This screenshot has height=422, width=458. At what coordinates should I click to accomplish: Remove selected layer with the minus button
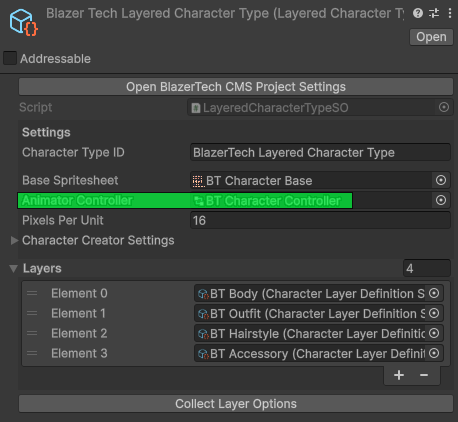[424, 375]
